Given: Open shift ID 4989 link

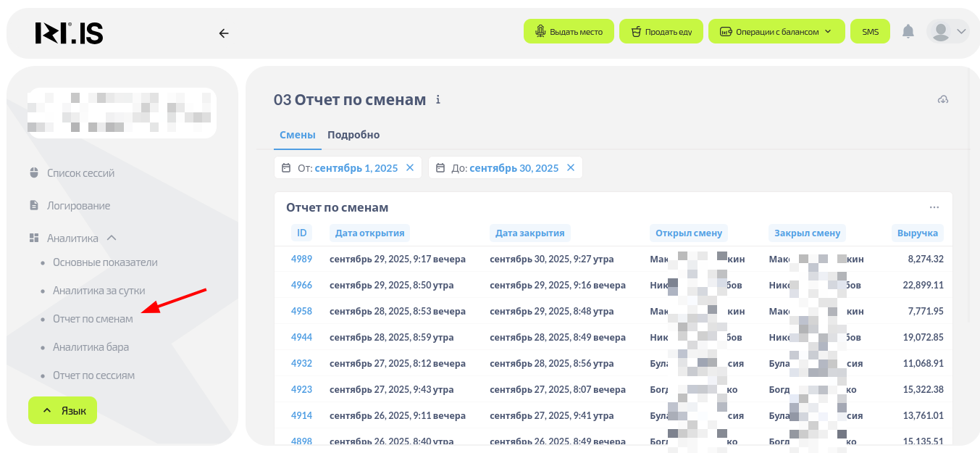Looking at the screenshot, I should coord(301,259).
